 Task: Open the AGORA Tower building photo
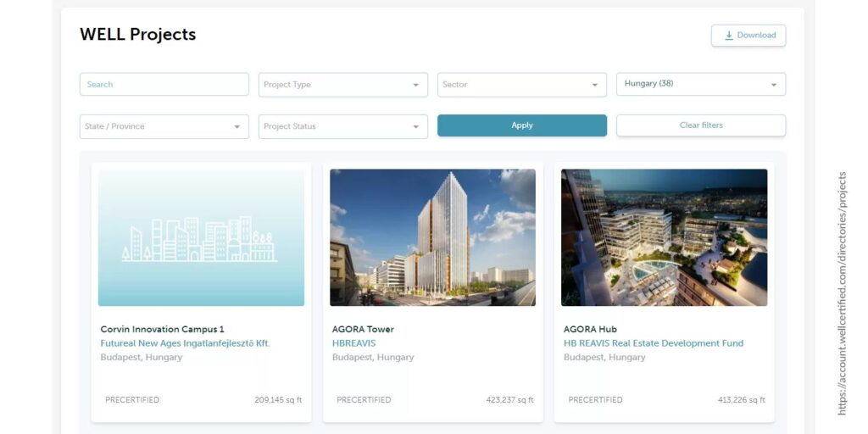(x=432, y=237)
